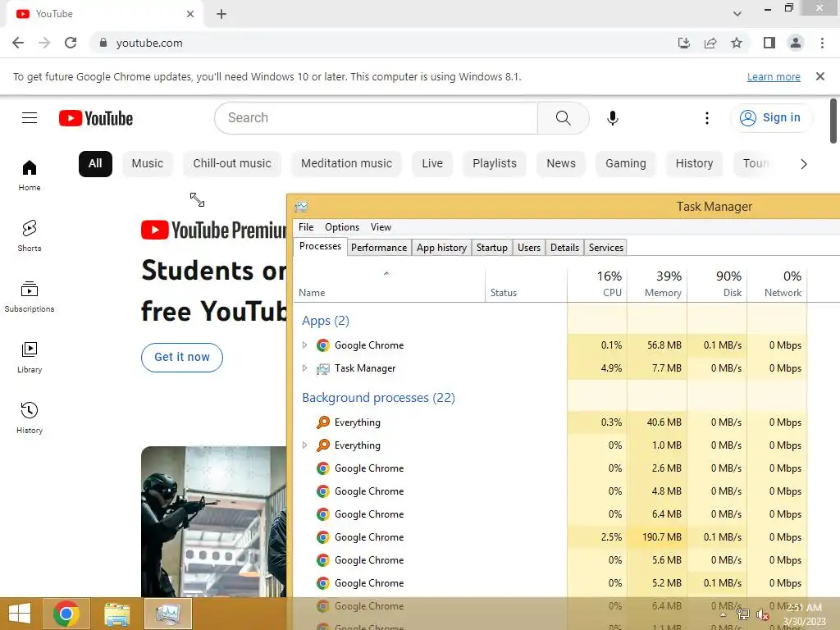Screen dimensions: 840x630
Task: Sort processes by the Disk column
Action: (717, 284)
